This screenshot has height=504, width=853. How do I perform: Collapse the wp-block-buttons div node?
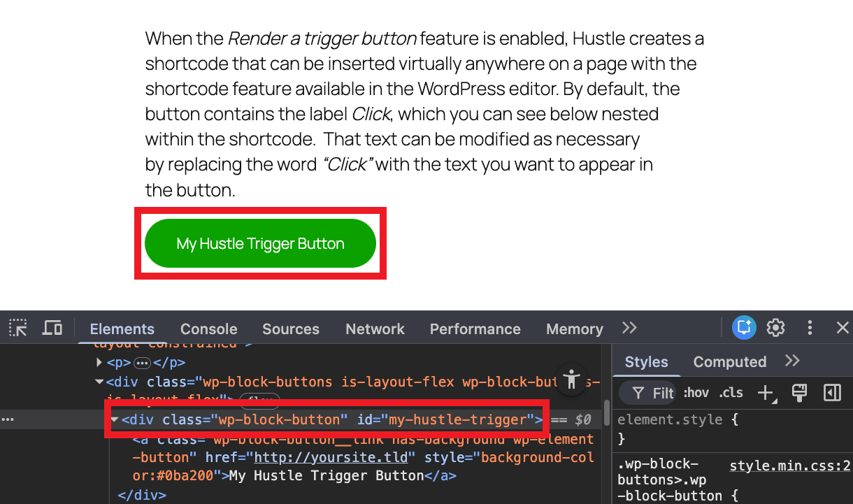coord(99,382)
